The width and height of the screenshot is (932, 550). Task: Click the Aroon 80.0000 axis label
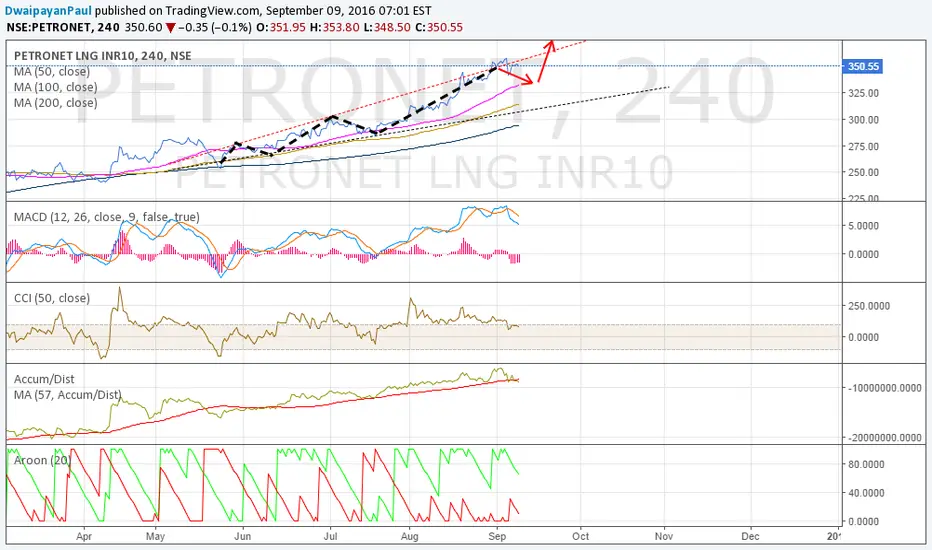[866, 464]
